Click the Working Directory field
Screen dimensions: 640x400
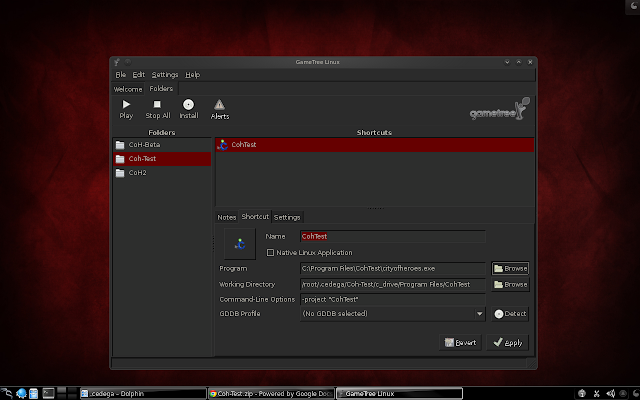(x=392, y=284)
